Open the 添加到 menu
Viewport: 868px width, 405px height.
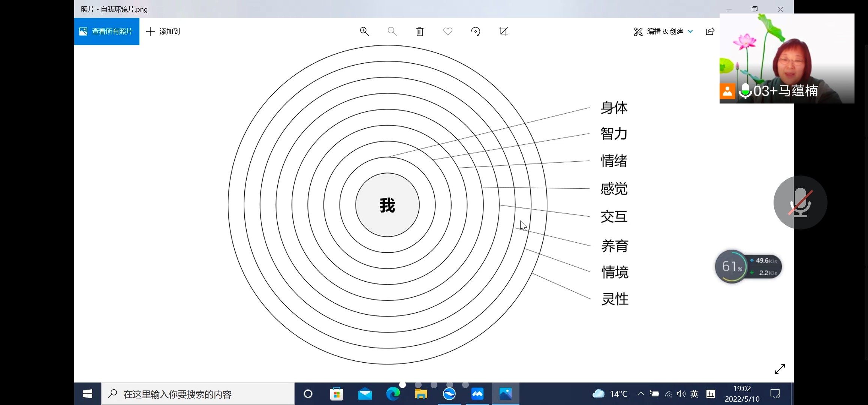tap(163, 31)
